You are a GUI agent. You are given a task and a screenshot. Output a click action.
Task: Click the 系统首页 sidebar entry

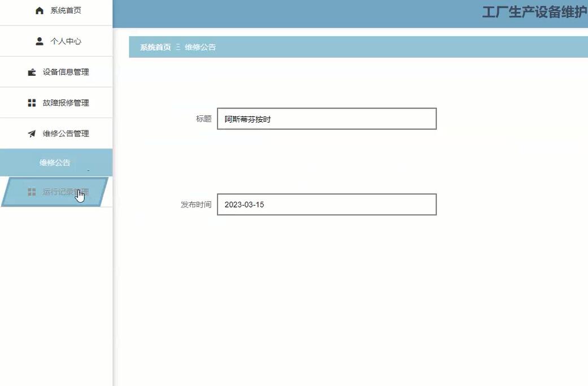(66, 10)
